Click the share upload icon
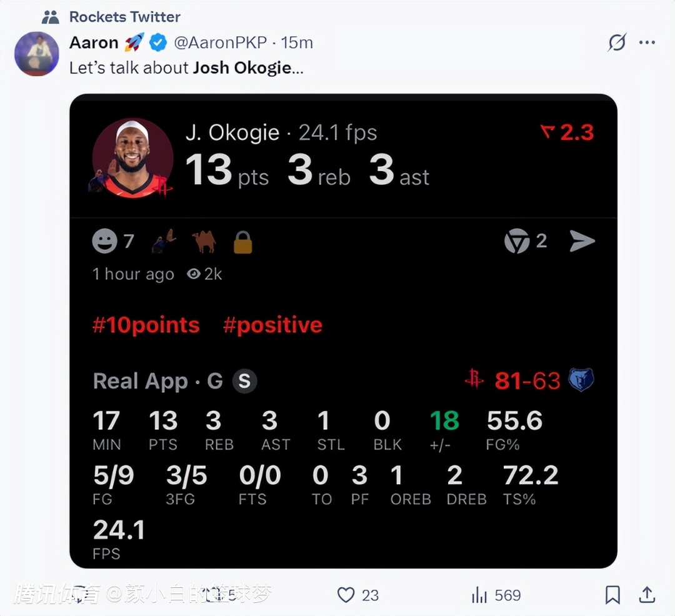The image size is (675, 616). pos(647,595)
